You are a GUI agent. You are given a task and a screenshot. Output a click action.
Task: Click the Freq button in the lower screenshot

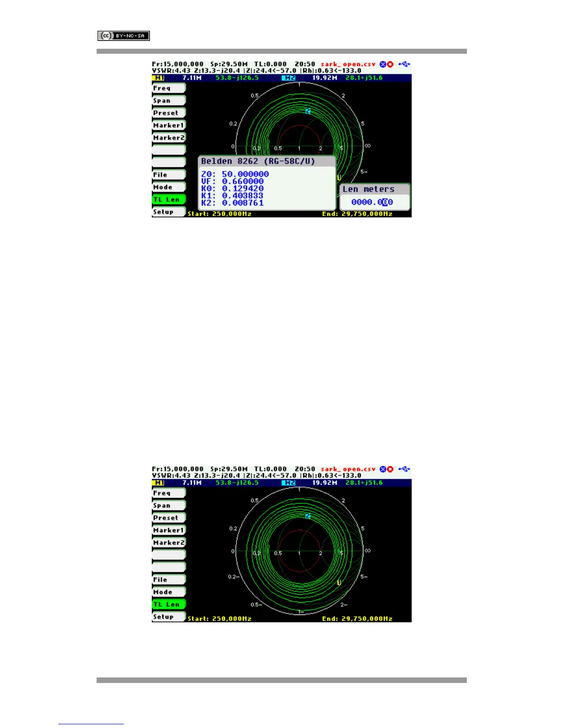[169, 493]
